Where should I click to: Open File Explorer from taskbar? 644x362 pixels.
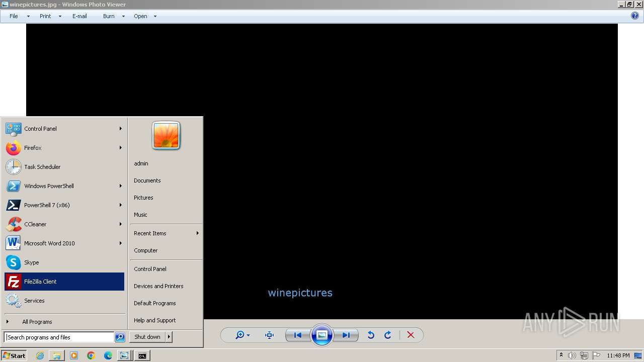[57, 355]
